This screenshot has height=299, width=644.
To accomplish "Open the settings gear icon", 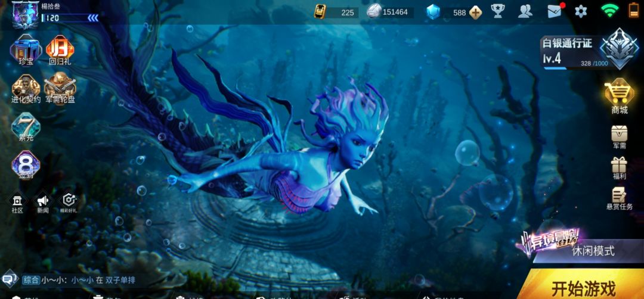I will point(581,11).
